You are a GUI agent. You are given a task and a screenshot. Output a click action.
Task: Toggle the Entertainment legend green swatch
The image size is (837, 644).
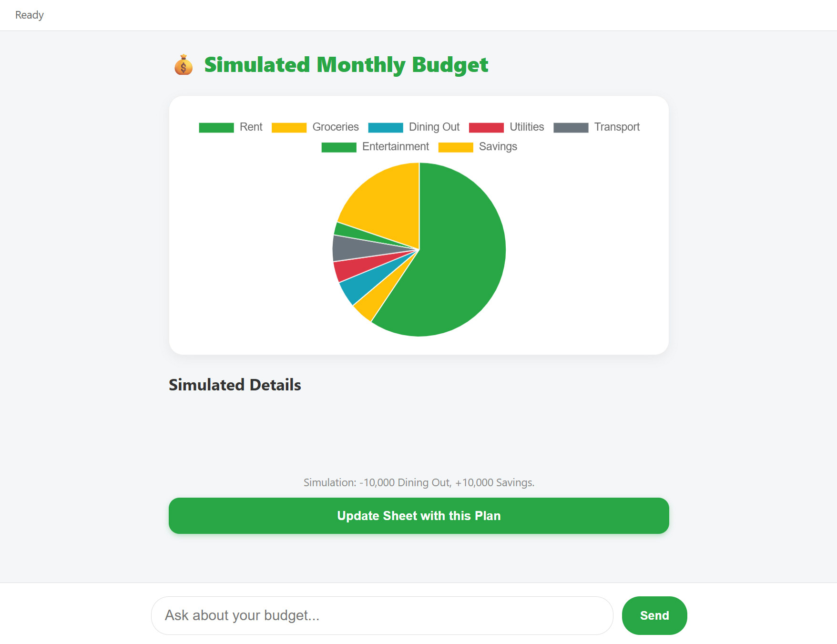(x=339, y=147)
